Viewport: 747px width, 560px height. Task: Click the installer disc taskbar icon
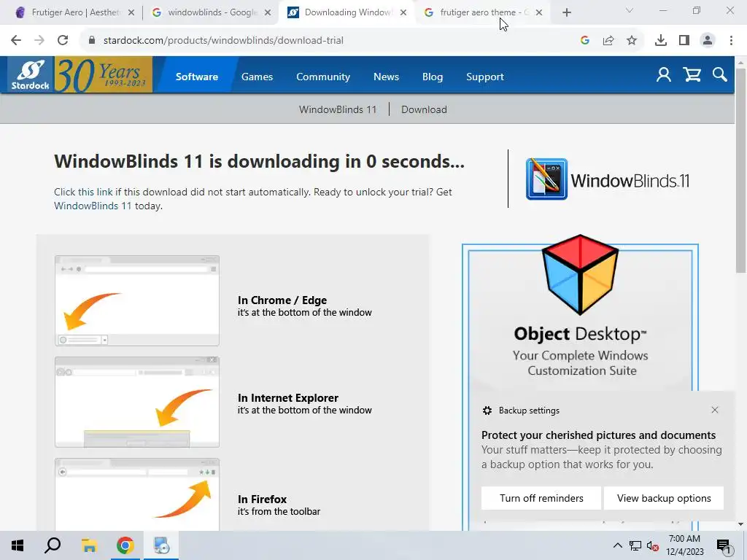tap(161, 545)
